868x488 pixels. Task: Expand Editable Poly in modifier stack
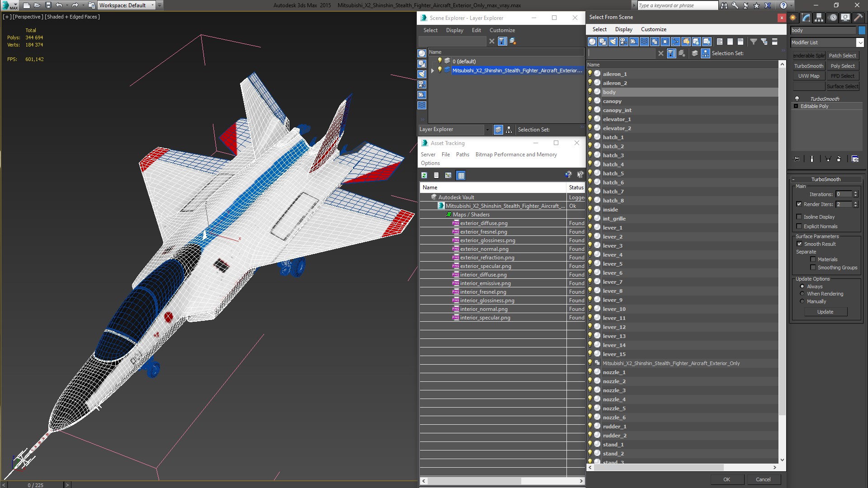(x=796, y=106)
